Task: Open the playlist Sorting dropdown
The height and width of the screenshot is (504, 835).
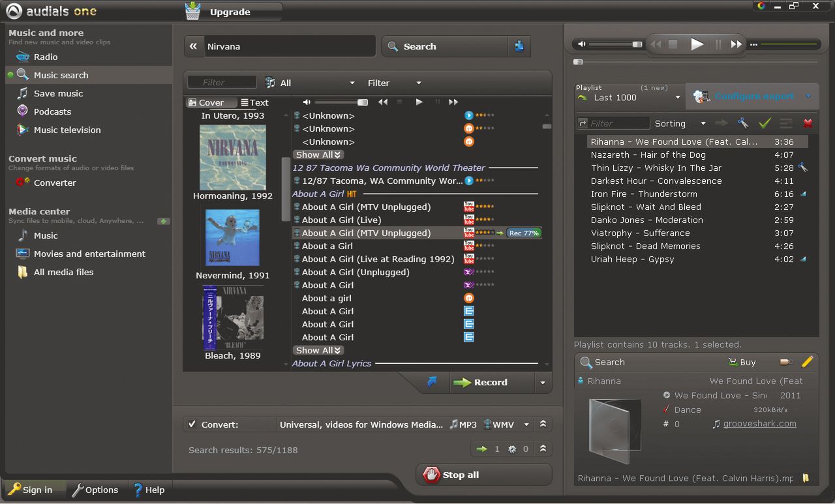Action: pos(680,123)
